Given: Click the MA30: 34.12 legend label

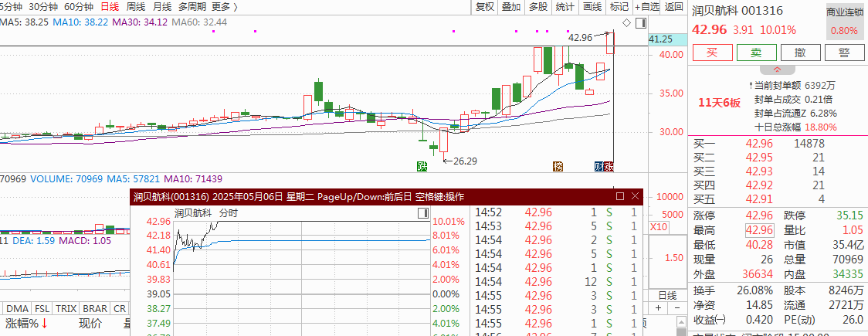Looking at the screenshot, I should tap(140, 22).
